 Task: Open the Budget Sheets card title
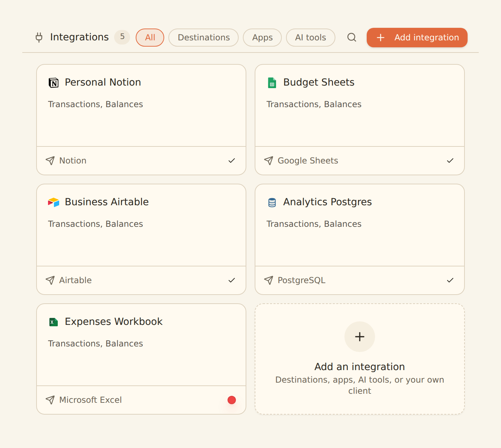319,82
